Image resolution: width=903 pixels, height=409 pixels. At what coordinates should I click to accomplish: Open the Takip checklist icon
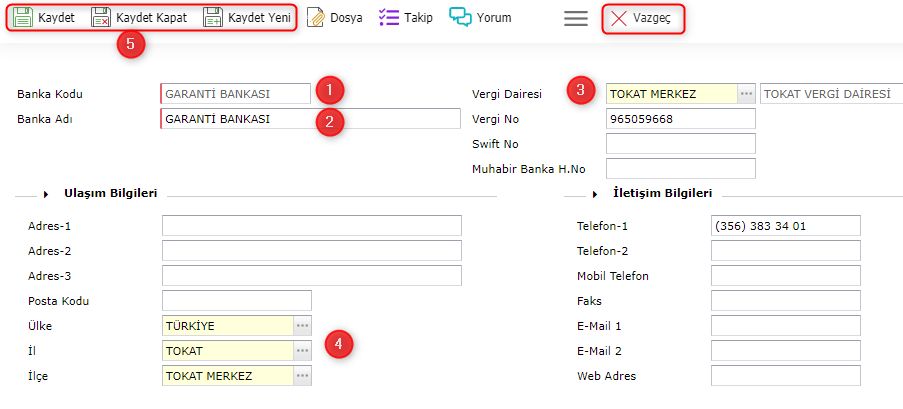(x=389, y=18)
